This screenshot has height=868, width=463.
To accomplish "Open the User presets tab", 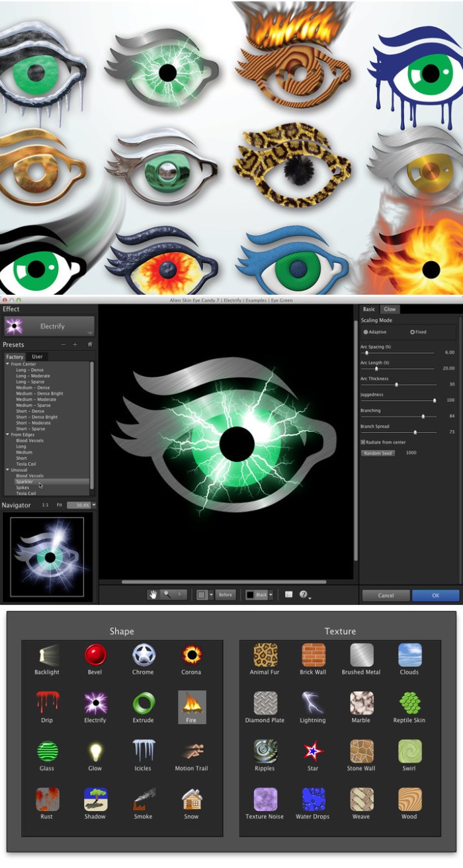I will coord(37,357).
